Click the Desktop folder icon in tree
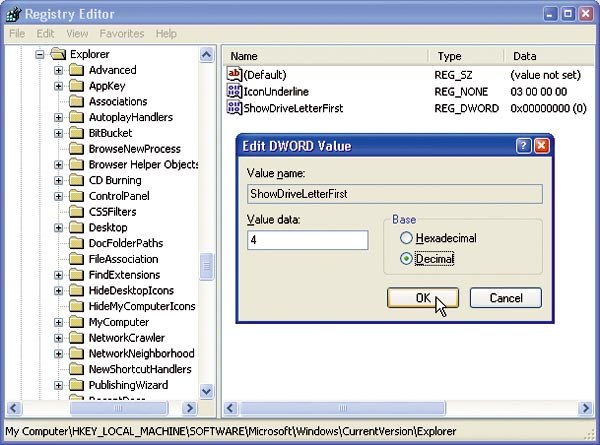 [x=76, y=227]
